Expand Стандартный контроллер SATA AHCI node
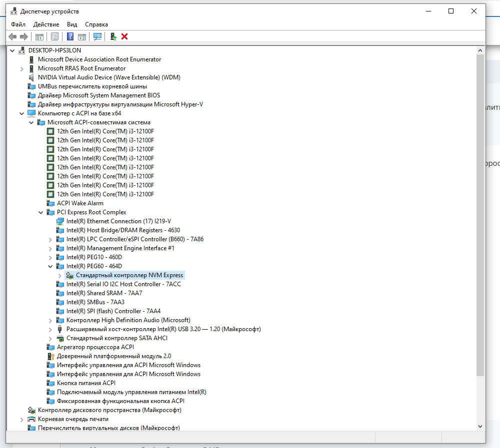Viewport: 500px width, 448px height. [50, 338]
